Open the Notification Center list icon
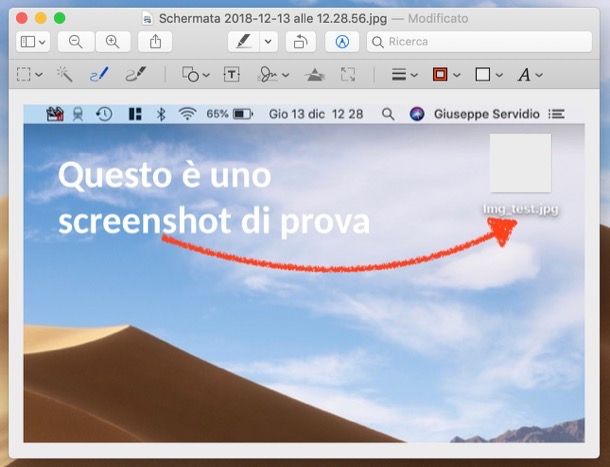The image size is (610, 467). (x=556, y=114)
